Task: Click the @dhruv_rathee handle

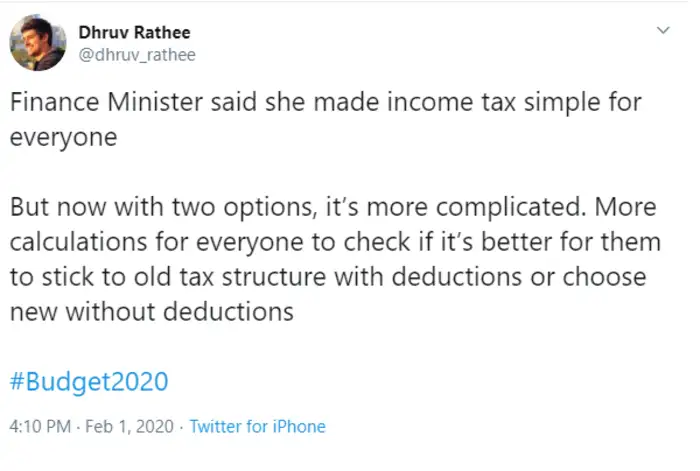Action: [x=136, y=55]
